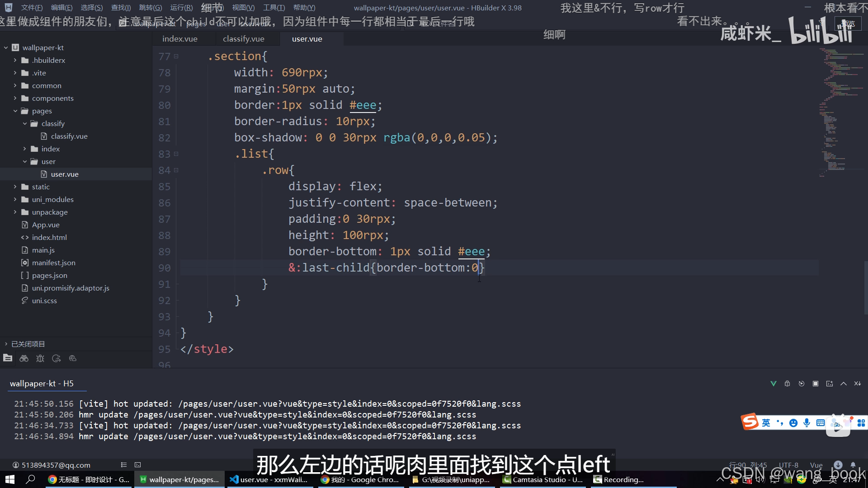Expand the components folder
This screenshot has width=868, height=488.
pos(15,98)
